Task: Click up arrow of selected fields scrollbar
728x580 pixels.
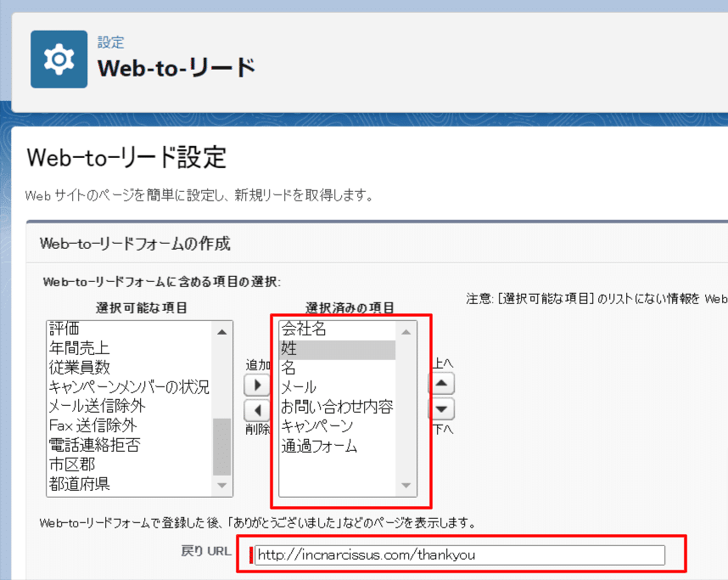Action: tap(406, 332)
